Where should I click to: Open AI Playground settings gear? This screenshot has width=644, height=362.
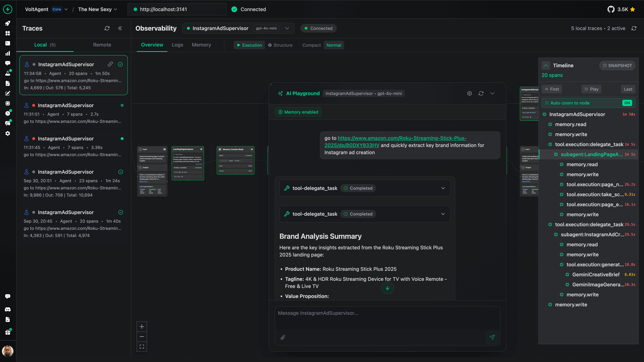pos(470,93)
